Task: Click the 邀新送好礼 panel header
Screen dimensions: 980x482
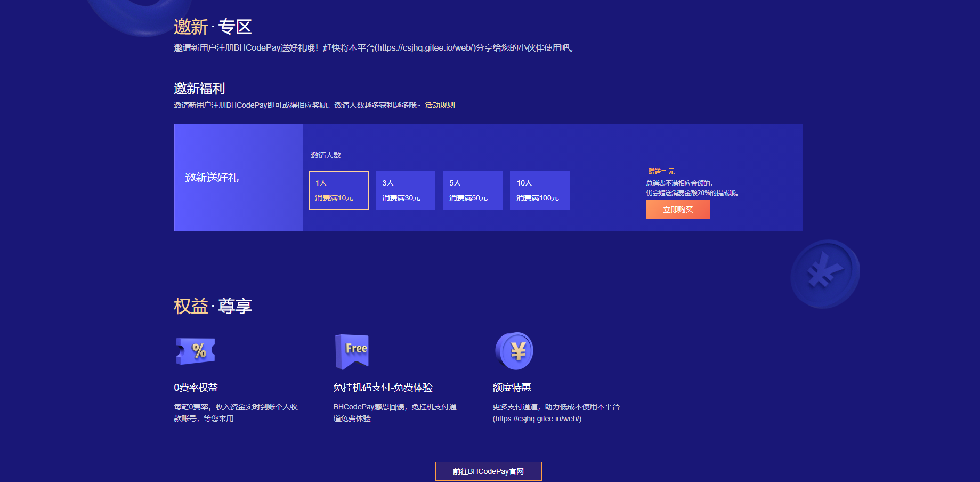Action: point(212,177)
